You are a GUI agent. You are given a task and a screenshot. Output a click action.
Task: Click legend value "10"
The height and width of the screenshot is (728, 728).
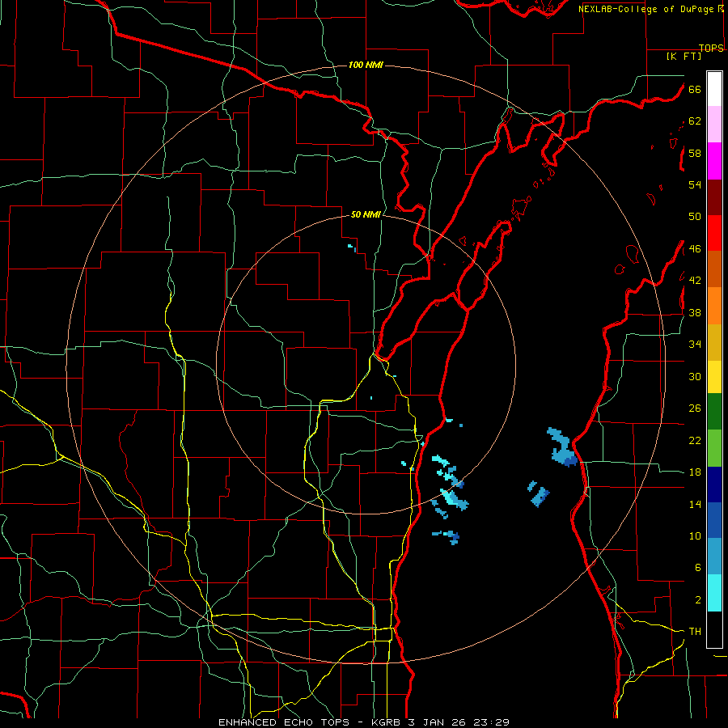695,536
